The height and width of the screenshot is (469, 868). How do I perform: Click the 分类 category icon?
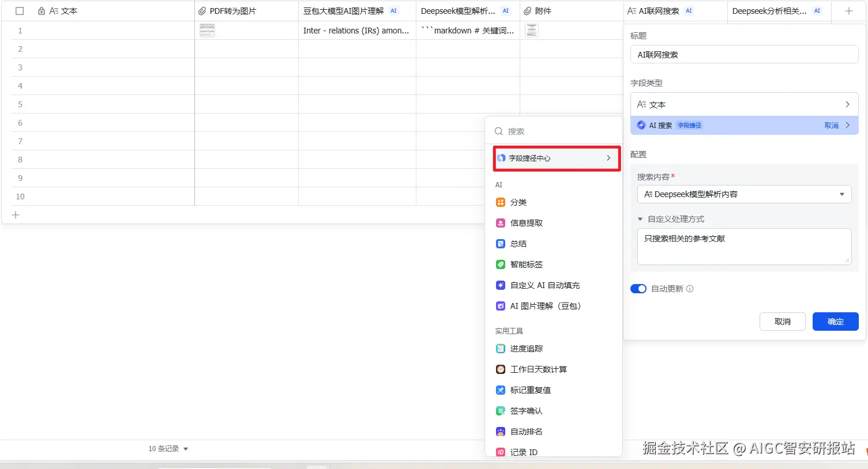click(501, 202)
